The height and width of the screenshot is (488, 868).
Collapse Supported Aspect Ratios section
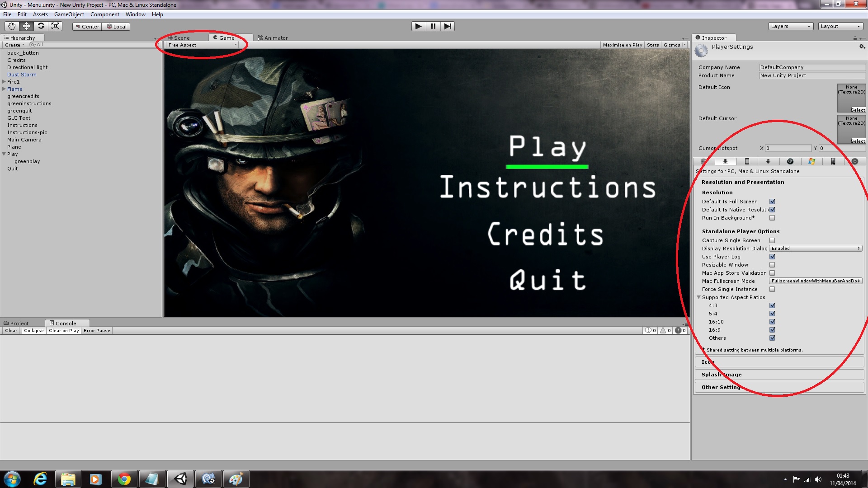click(x=699, y=297)
